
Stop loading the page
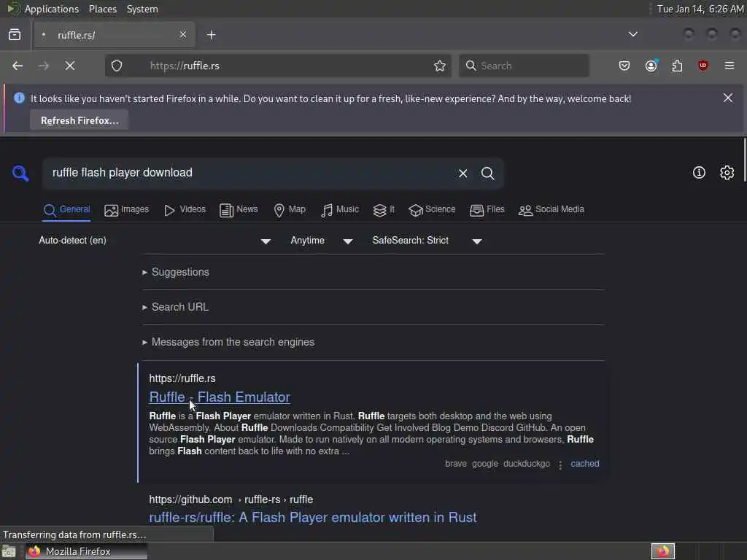pyautogui.click(x=70, y=66)
